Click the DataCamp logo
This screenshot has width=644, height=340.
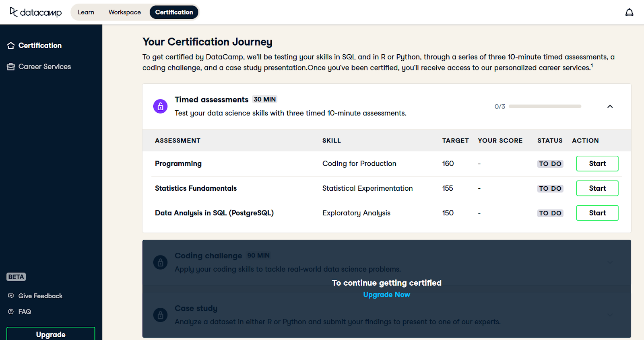35,12
